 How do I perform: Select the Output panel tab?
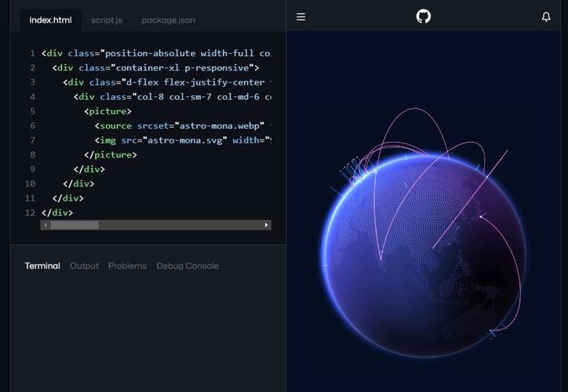(84, 266)
